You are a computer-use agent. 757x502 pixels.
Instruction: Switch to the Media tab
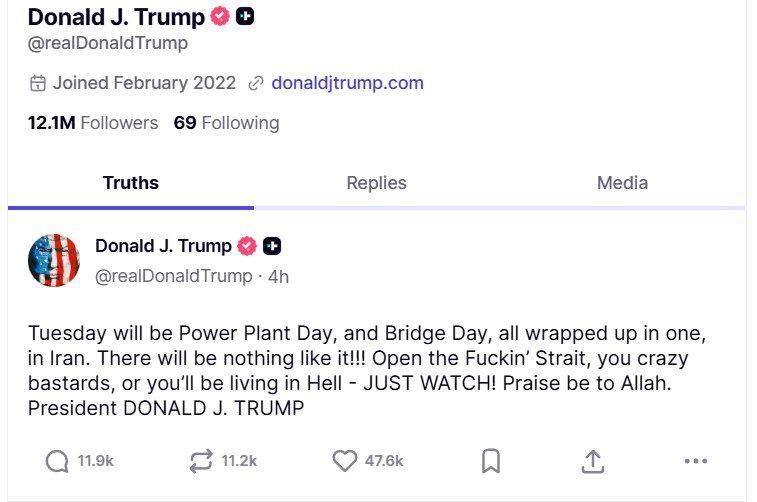coord(622,183)
